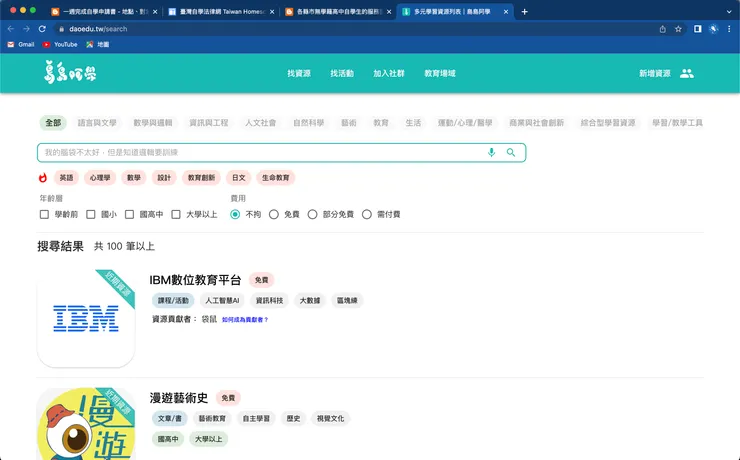Select the 人文社會 category filter
The image size is (740, 460).
(x=260, y=123)
